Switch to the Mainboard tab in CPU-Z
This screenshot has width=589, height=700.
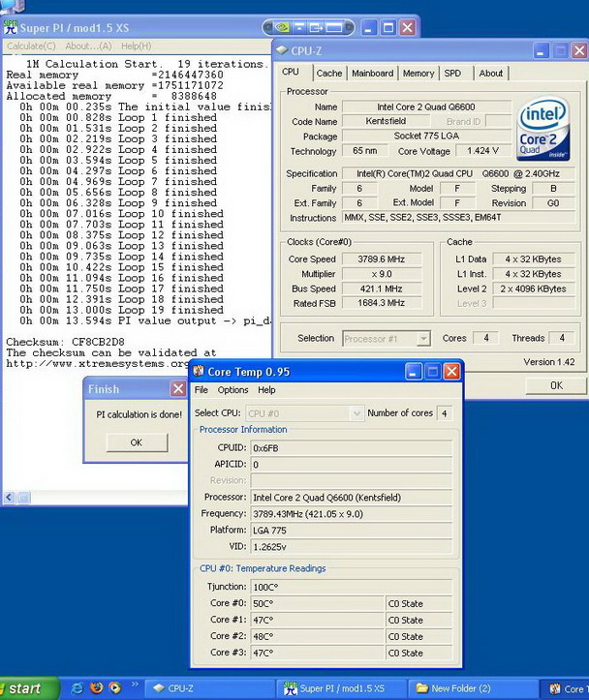(x=372, y=73)
